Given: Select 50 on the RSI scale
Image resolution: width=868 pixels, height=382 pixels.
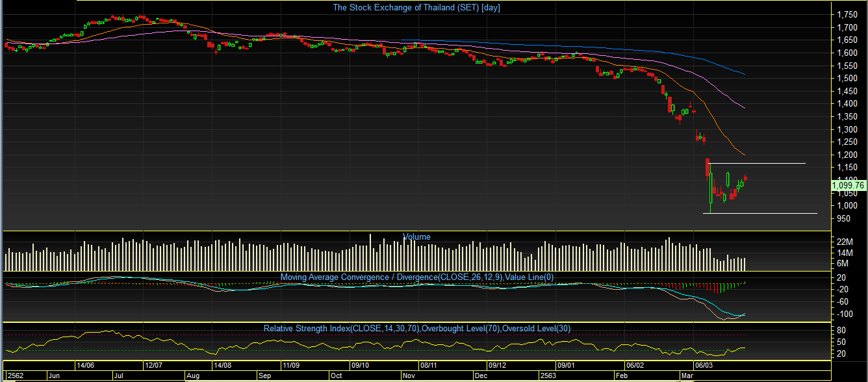Looking at the screenshot, I should pos(841,342).
